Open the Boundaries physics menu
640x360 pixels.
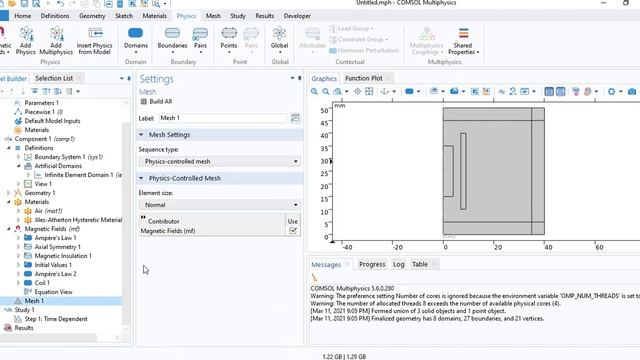(x=172, y=40)
